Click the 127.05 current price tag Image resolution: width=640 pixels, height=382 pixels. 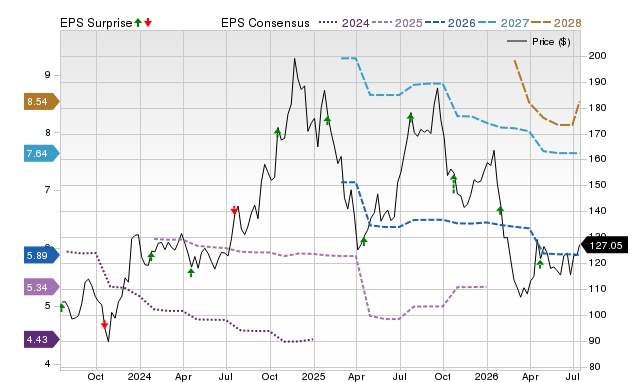pos(604,245)
